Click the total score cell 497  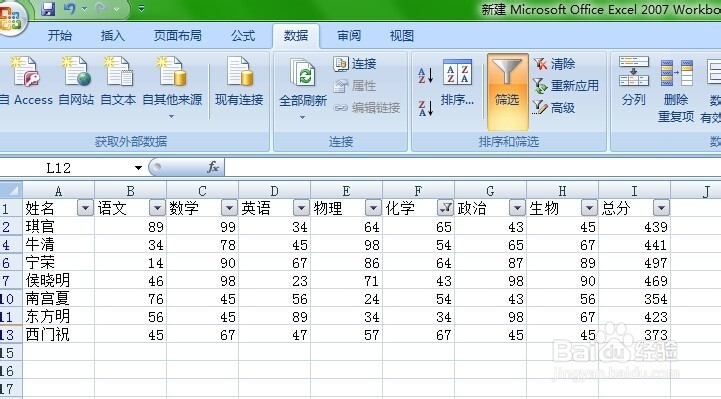point(635,262)
